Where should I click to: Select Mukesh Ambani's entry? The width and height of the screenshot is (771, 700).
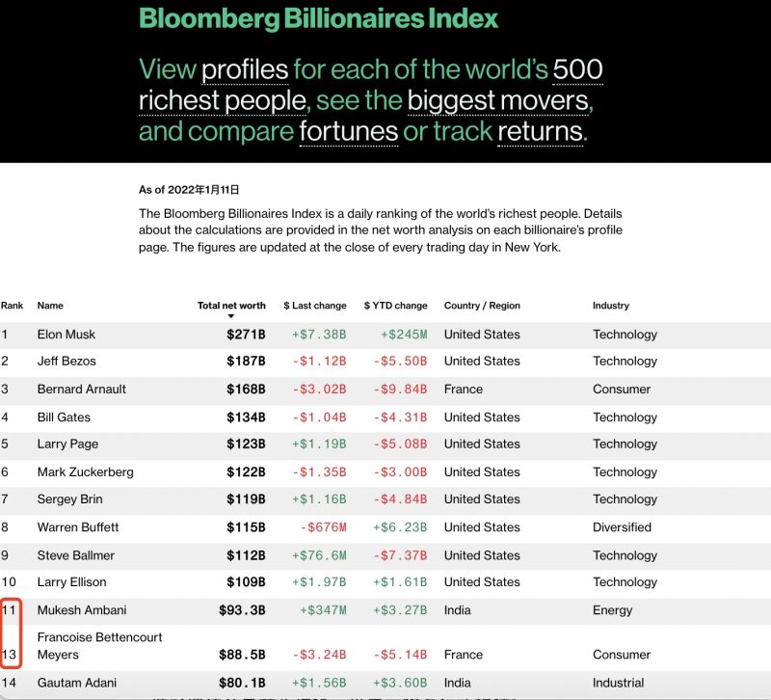pyautogui.click(x=81, y=610)
